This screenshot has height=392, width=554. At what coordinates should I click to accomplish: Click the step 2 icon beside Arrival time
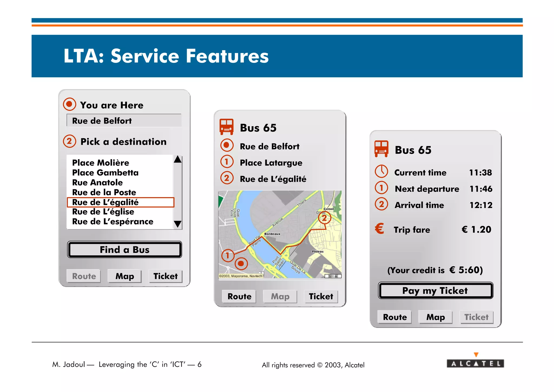(x=381, y=204)
